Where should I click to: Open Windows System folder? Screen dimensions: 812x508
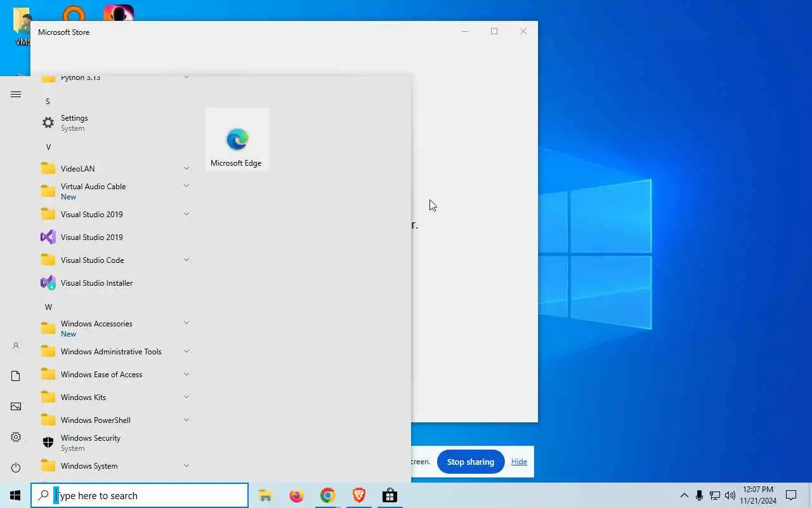coord(114,465)
